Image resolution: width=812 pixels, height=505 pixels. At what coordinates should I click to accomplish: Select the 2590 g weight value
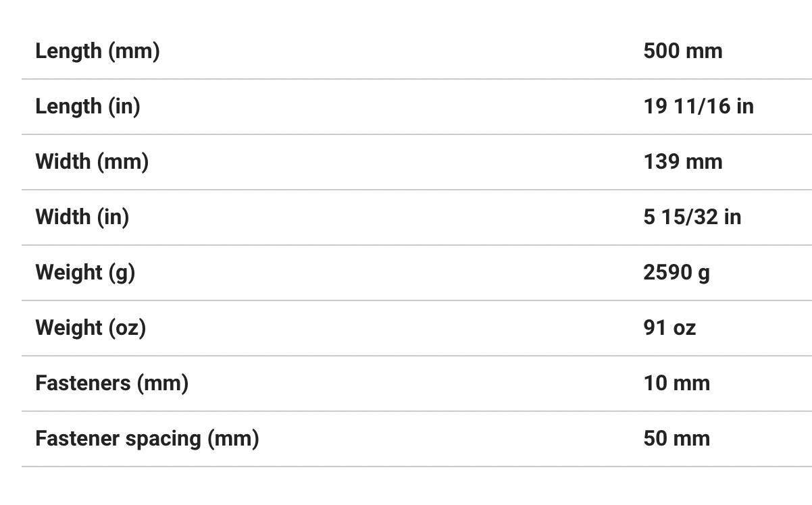[x=676, y=273]
